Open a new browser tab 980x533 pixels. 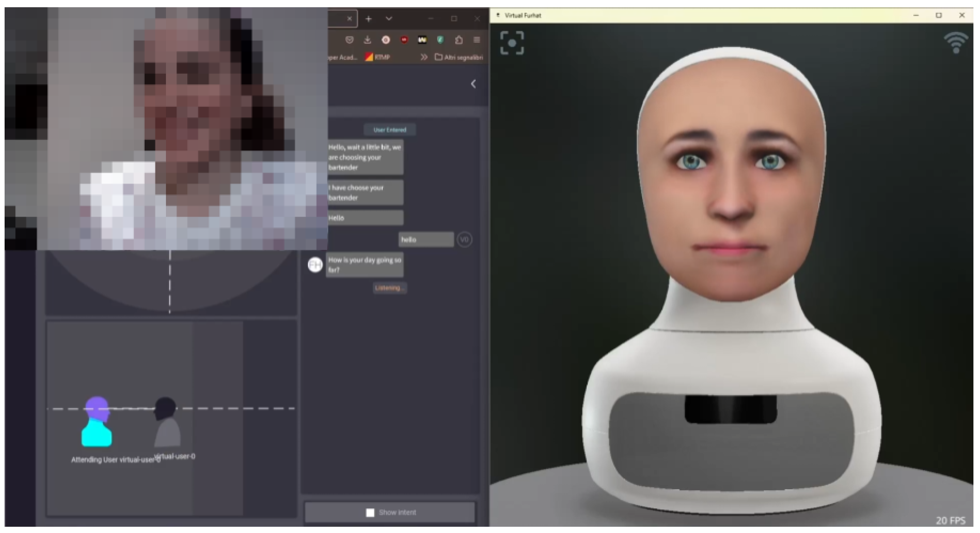[368, 19]
